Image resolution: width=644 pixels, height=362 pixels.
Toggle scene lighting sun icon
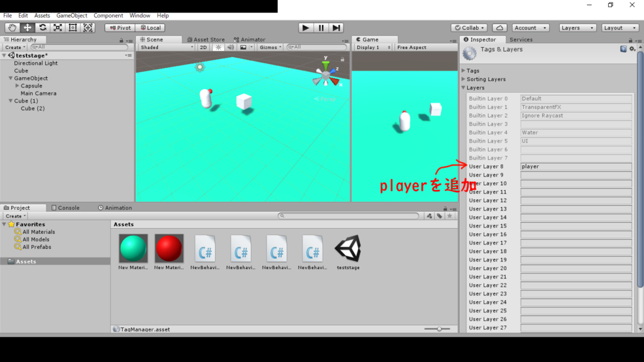click(218, 47)
